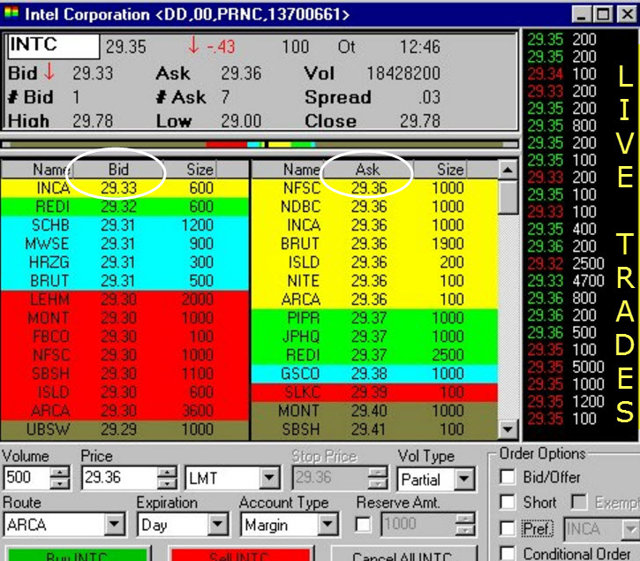Select the HRZG 29.31 bid row
Screen dimensions: 640x561
point(124,262)
